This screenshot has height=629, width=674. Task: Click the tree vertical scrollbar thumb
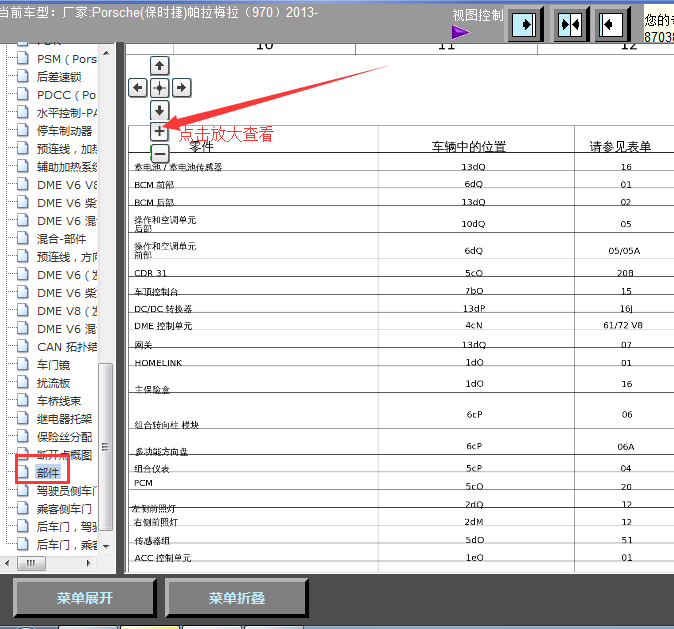coord(106,447)
